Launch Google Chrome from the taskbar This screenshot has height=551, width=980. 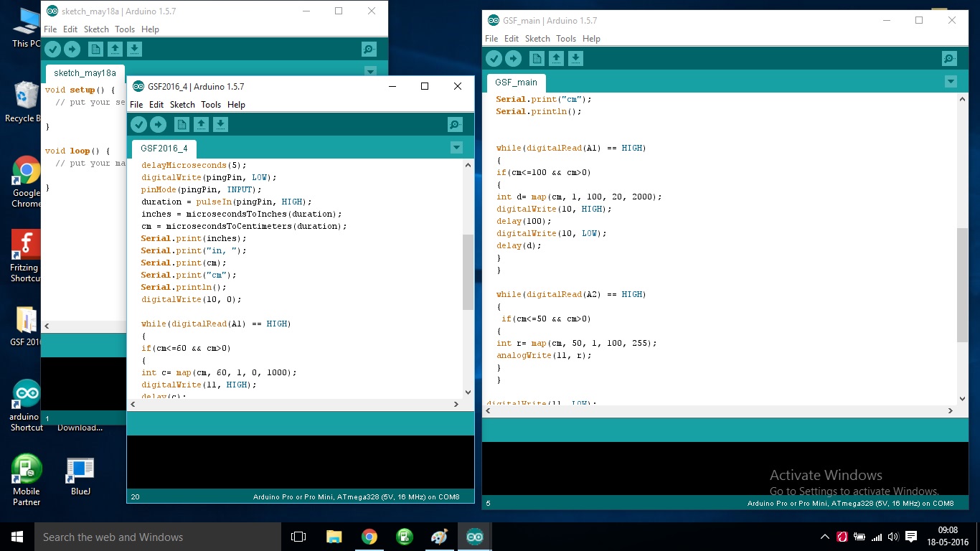(x=369, y=536)
